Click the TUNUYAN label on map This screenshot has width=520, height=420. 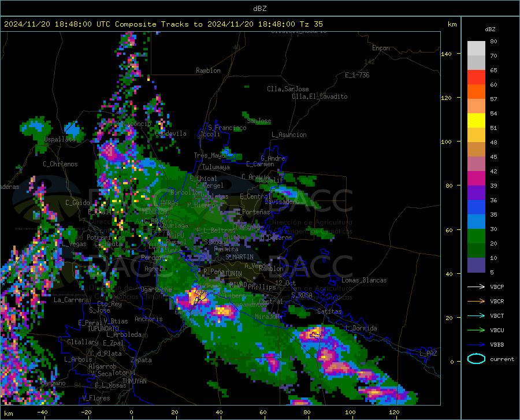pos(134,381)
